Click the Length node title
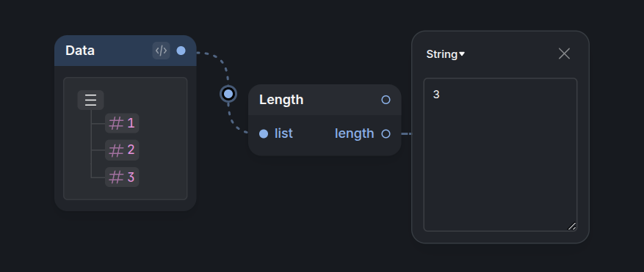 click(281, 100)
